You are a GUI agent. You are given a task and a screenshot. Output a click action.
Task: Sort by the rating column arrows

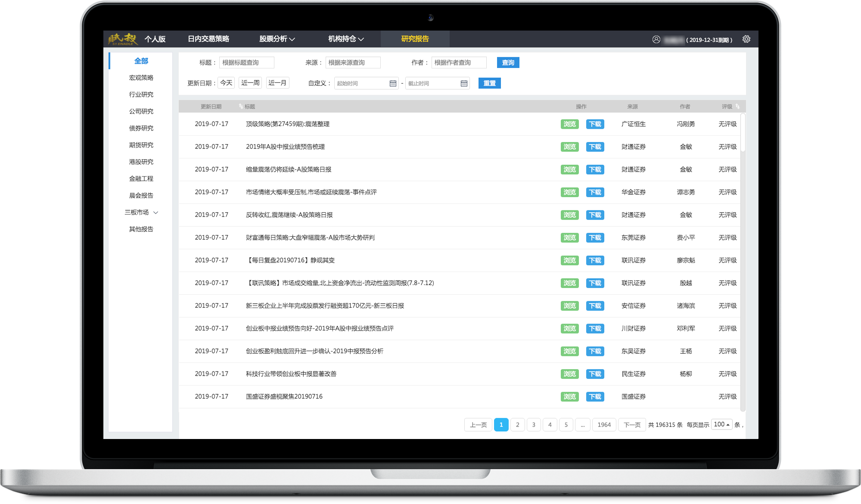point(737,106)
